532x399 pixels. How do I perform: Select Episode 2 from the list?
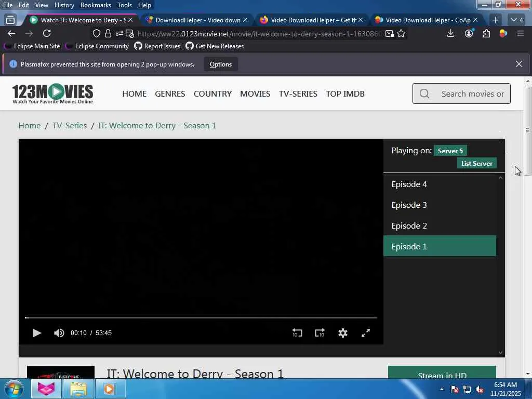(x=440, y=225)
